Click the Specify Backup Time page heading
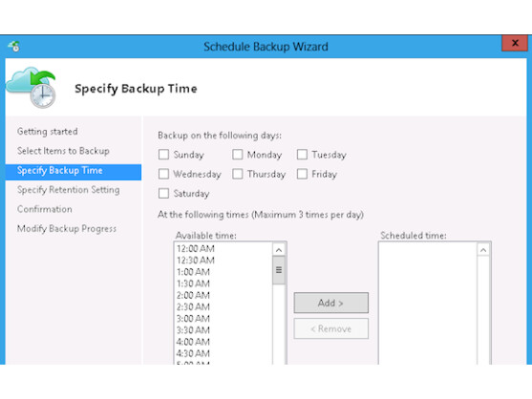 [136, 89]
